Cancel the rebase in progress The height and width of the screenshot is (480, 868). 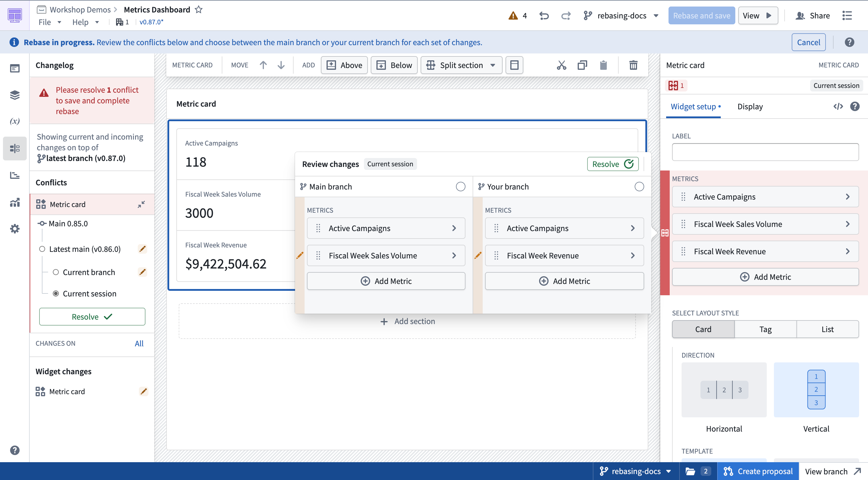(x=808, y=42)
